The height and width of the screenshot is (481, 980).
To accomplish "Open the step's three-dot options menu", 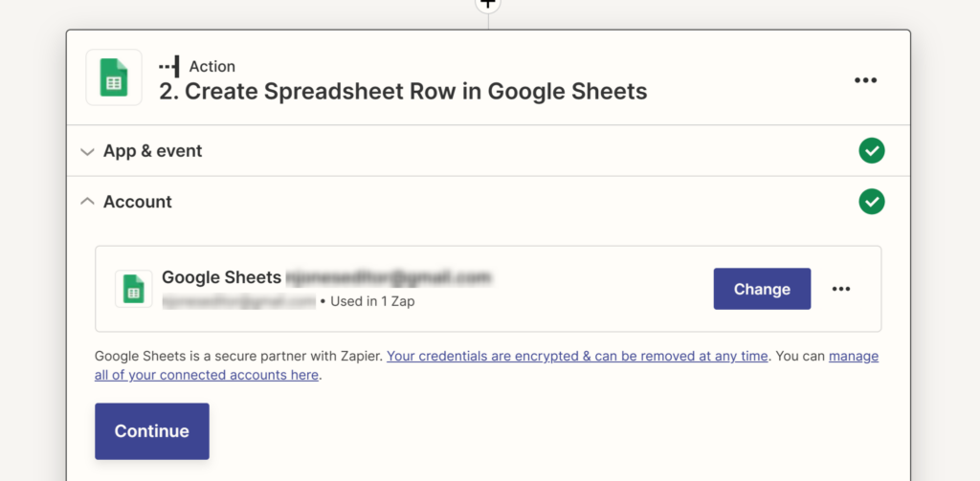I will point(865,80).
